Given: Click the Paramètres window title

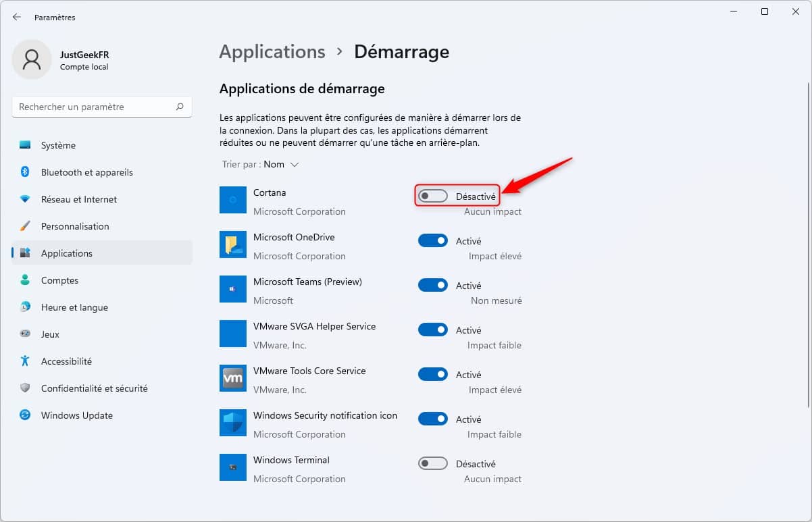Looking at the screenshot, I should tap(55, 18).
